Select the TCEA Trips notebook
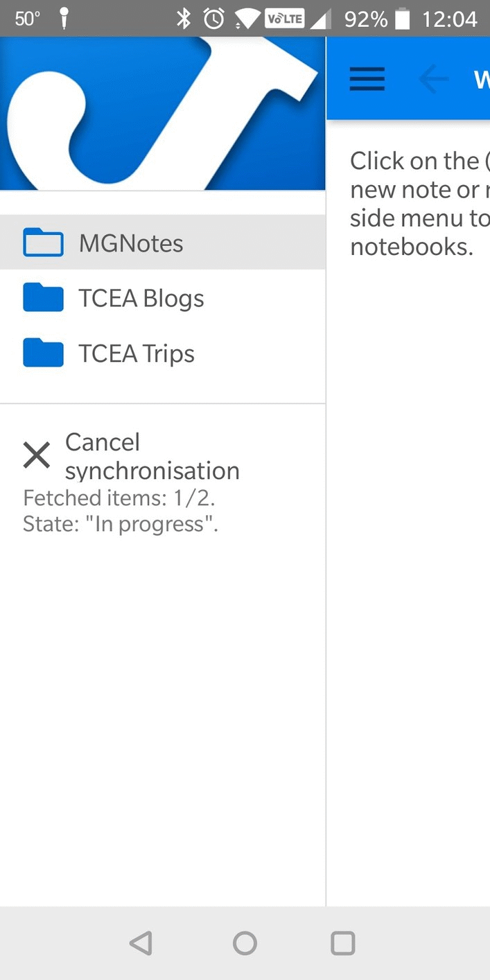This screenshot has width=490, height=980. 137,354
